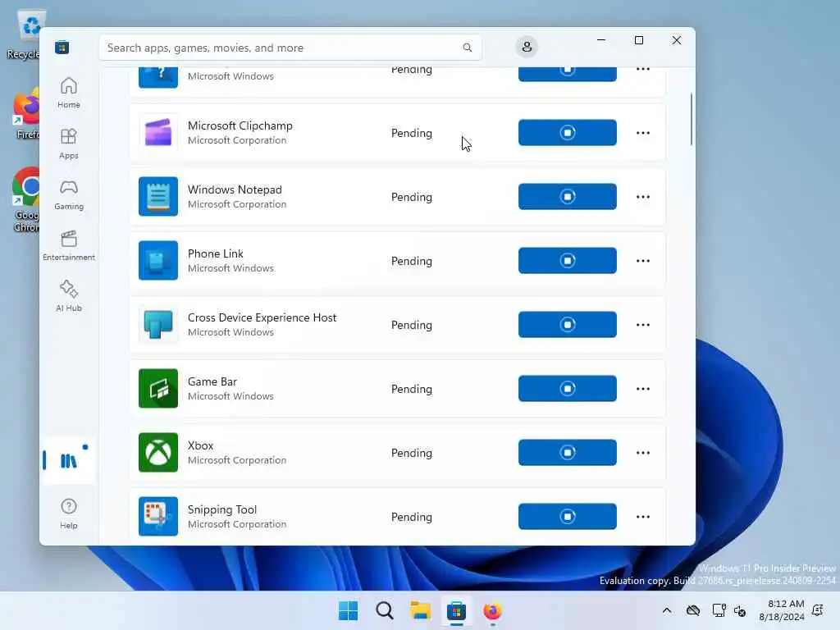This screenshot has width=840, height=630.
Task: Open the muted volume tray icon
Action: pos(741,610)
